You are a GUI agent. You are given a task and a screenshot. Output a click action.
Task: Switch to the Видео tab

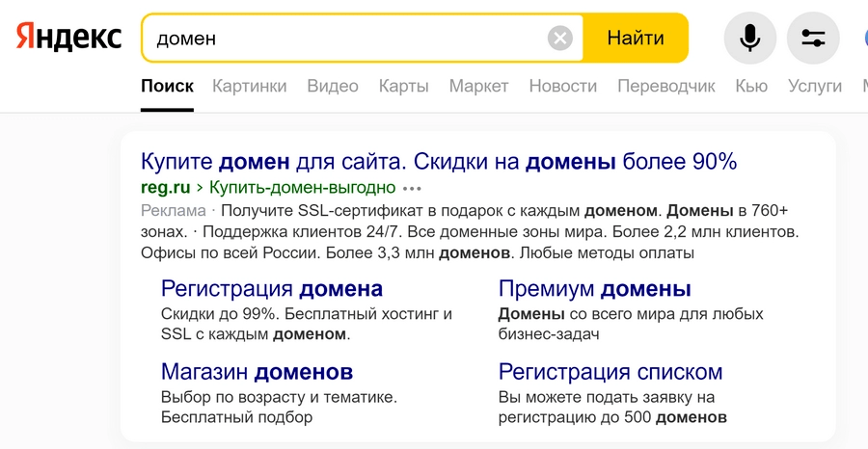click(x=333, y=86)
